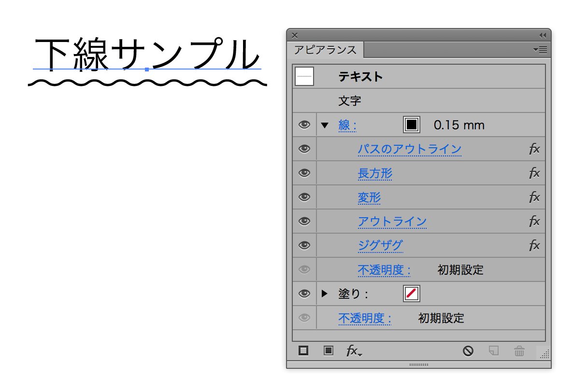Hide the 変形 effect
The width and height of the screenshot is (573, 392).
click(x=304, y=197)
